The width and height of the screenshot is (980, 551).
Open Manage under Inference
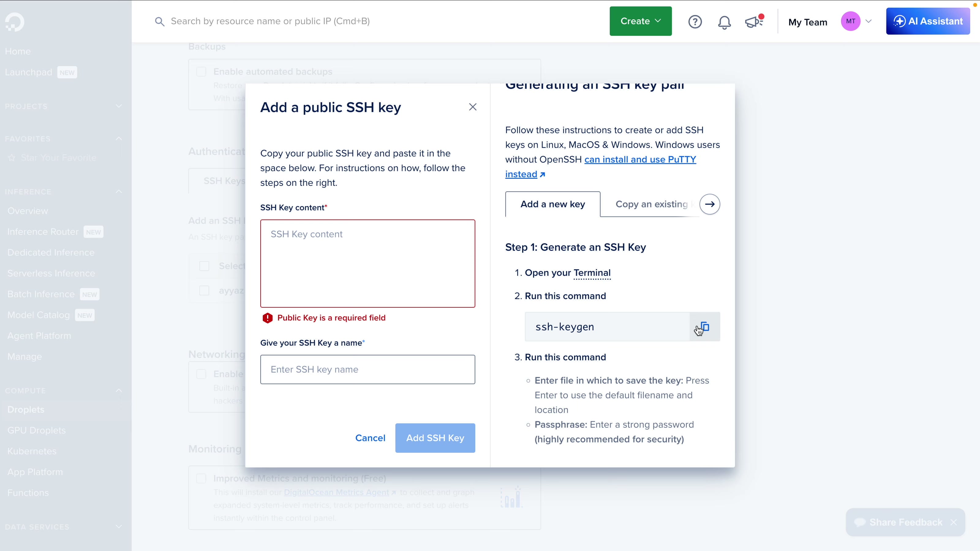pos(25,357)
